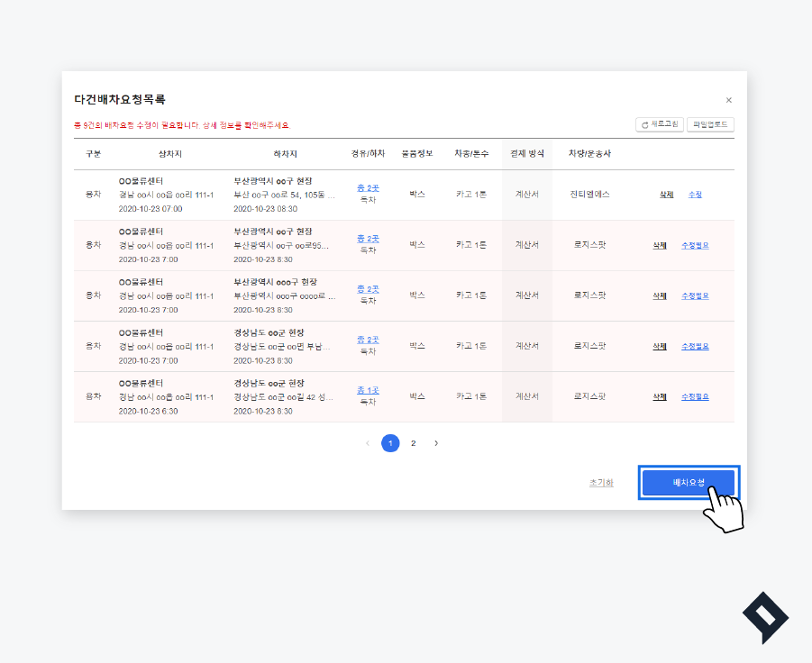Click 수정필요 in the third row
812x663 pixels.
(x=695, y=295)
